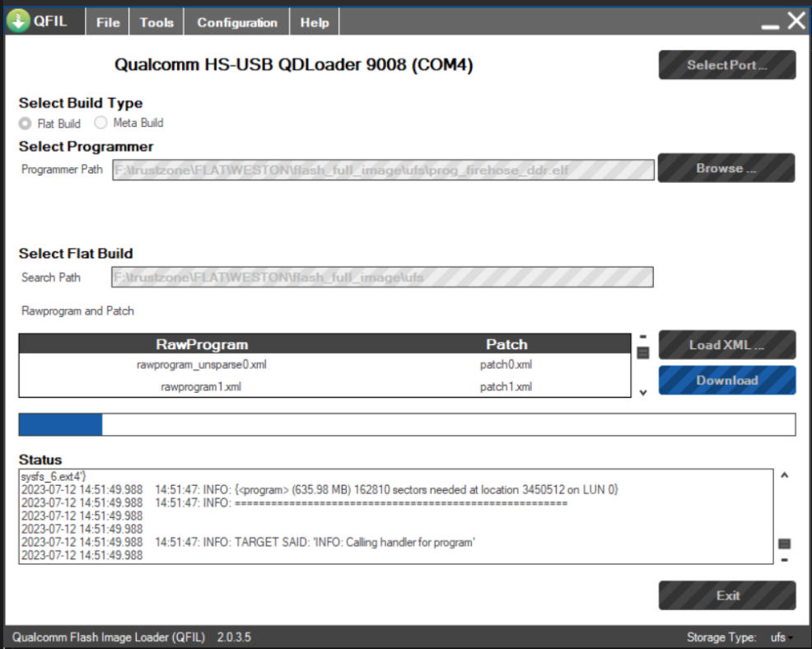Click the Load XML button
Image resolution: width=812 pixels, height=649 pixels.
[x=727, y=345]
